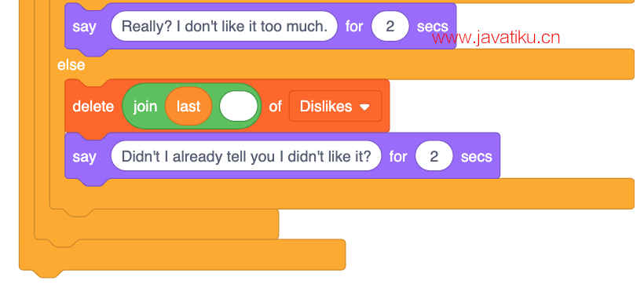Click the www.javatiku.cn watermark text
The width and height of the screenshot is (644, 295).
coord(496,38)
